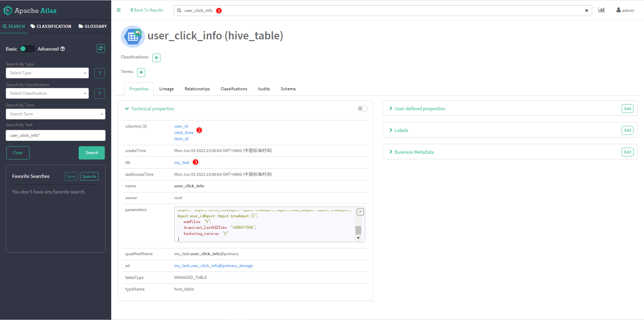644x320 pixels.
Task: Click the parameters box scrollbar thumb
Action: pyautogui.click(x=358, y=230)
